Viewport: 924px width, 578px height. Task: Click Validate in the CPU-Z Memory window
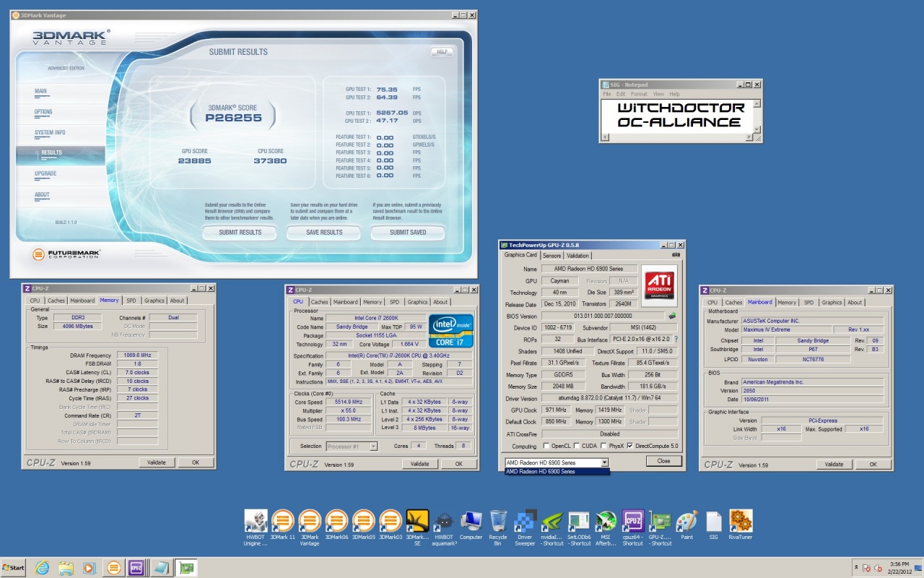pos(157,462)
